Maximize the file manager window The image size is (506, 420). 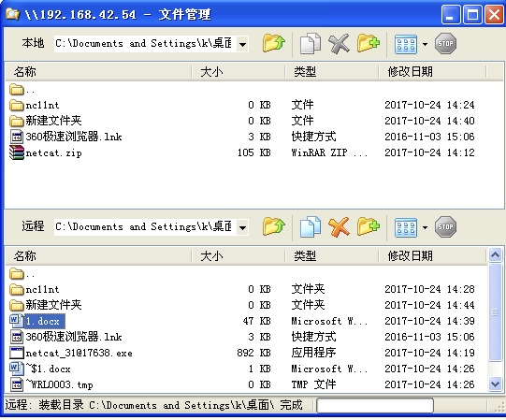[x=472, y=15]
